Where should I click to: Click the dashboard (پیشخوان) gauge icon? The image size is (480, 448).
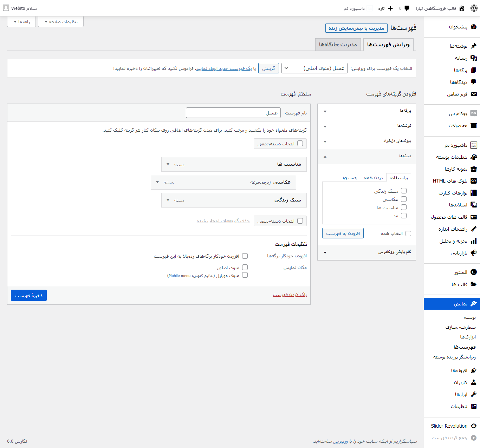tap(474, 27)
